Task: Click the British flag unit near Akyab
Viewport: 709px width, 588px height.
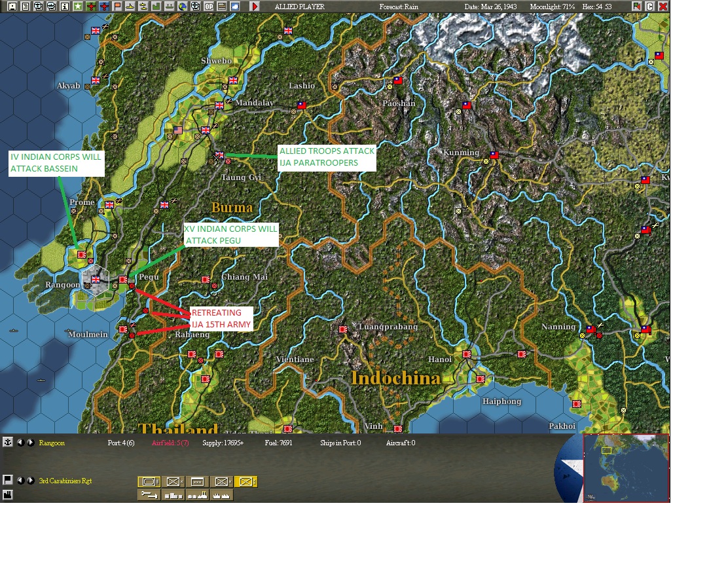Action: pyautogui.click(x=96, y=81)
